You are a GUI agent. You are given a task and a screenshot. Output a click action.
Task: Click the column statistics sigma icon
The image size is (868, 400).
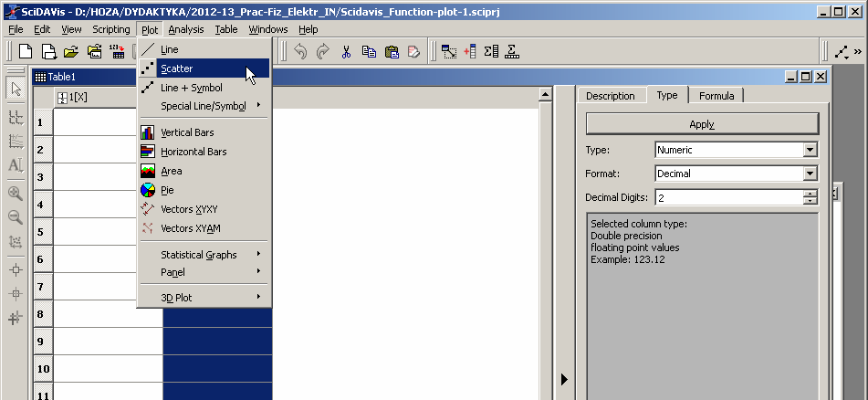491,51
